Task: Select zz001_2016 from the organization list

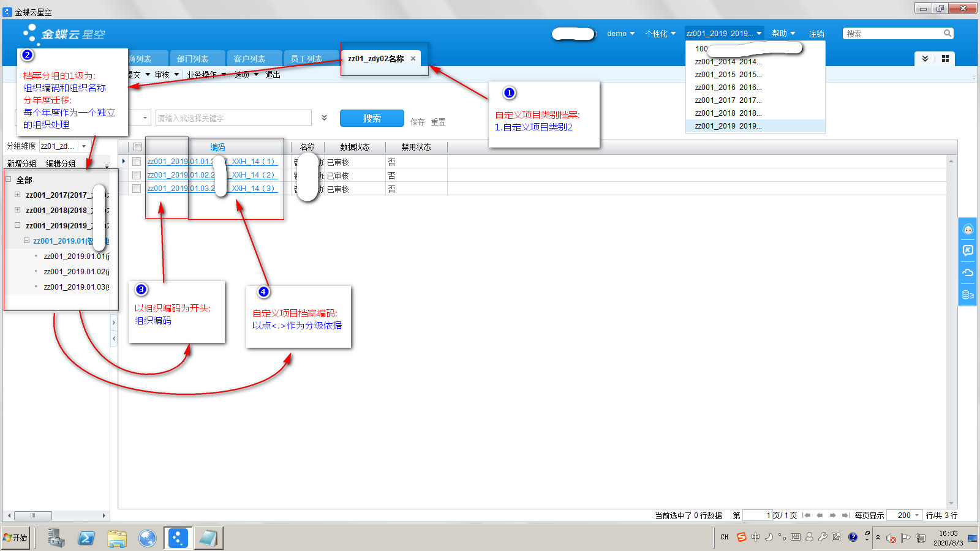Action: (728, 88)
